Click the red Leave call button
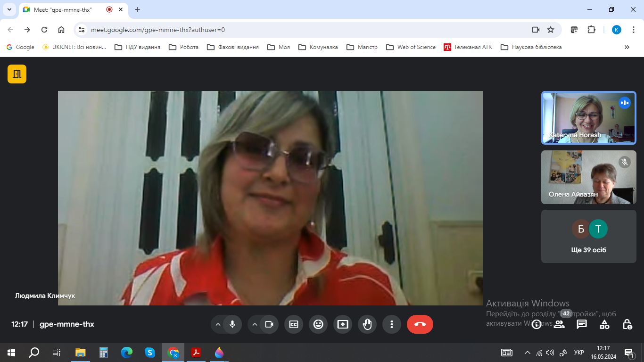Screen dimensions: 644x362 point(420,324)
